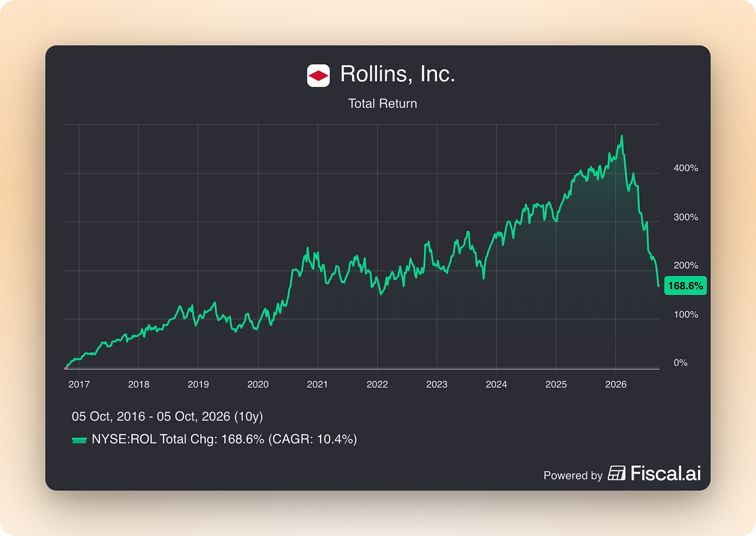
Task: Open the Fiscal.ai wordmark link
Action: 666,473
